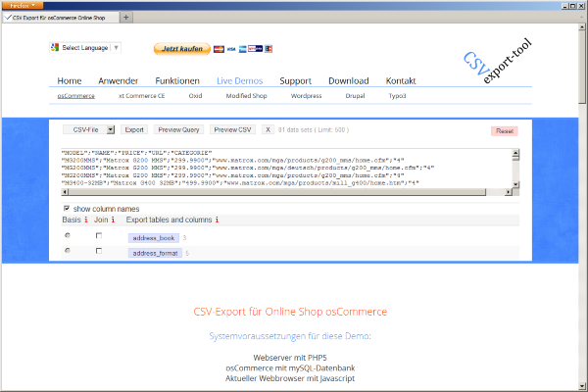Open the Modified Shop submenu link
Viewport: 588px width, 392px height.
(x=246, y=96)
